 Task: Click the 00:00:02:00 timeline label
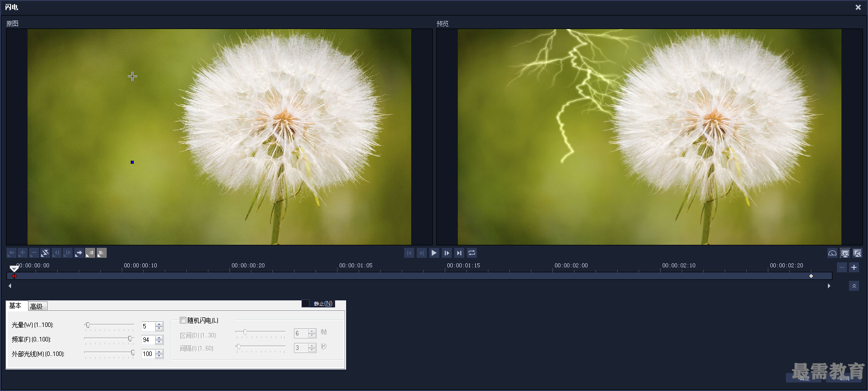(571, 265)
